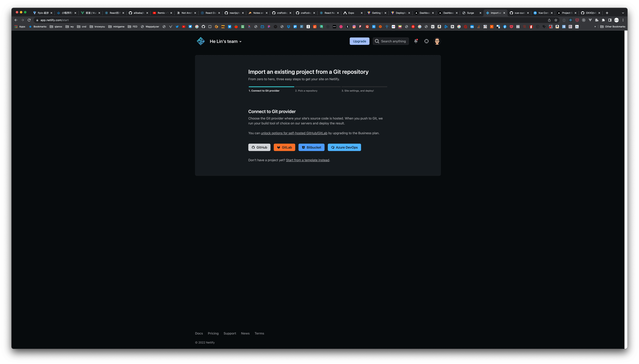Viewport: 639px width, 364px height.
Task: Open the Extensions puzzle icon
Action: coord(603,20)
